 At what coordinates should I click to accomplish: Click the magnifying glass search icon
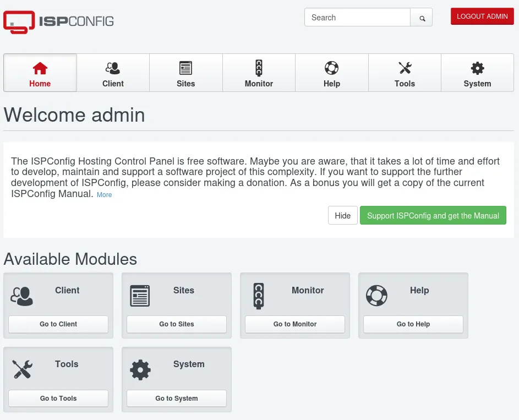tap(422, 18)
